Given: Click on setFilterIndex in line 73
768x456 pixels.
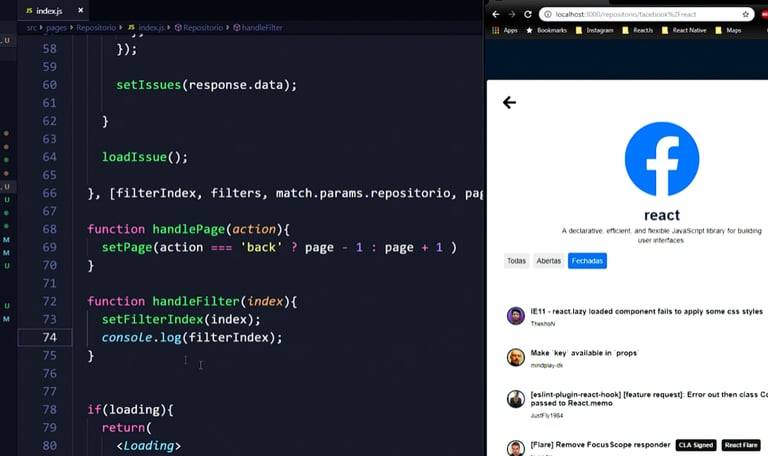Looking at the screenshot, I should point(152,319).
